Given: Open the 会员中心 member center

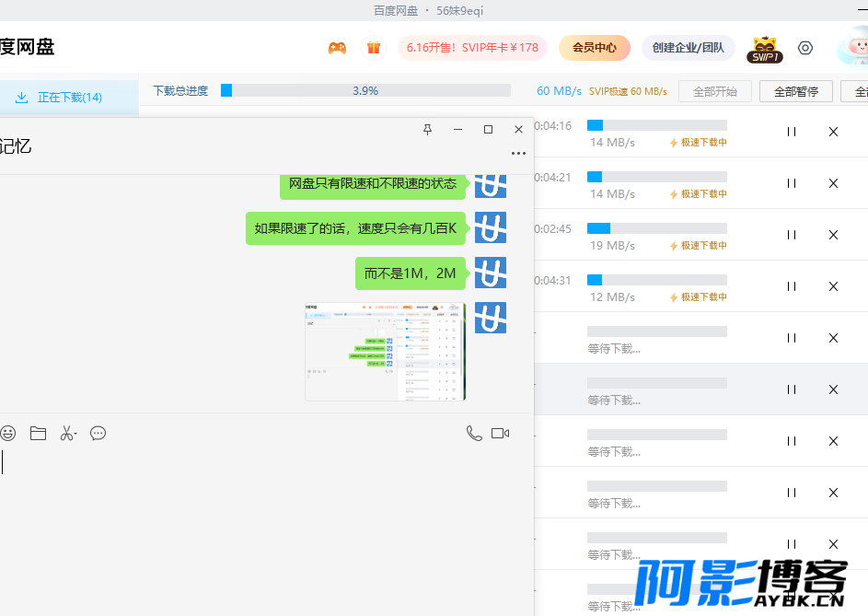Looking at the screenshot, I should (x=595, y=48).
